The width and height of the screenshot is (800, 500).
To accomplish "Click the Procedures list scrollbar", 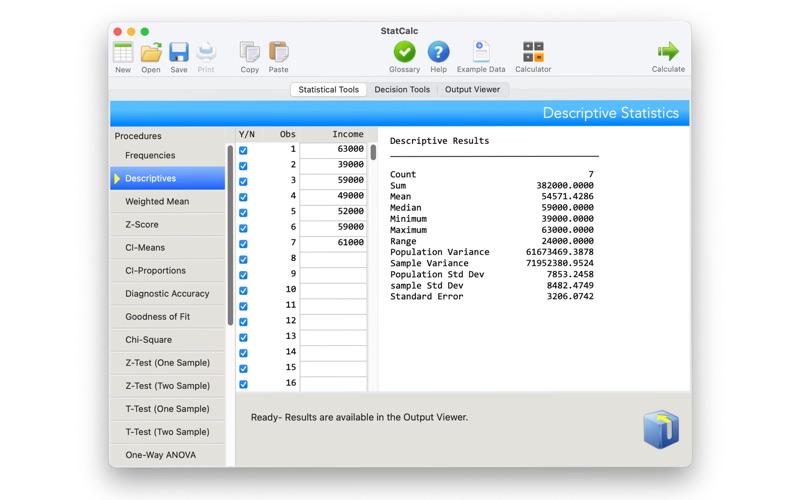I will [230, 235].
